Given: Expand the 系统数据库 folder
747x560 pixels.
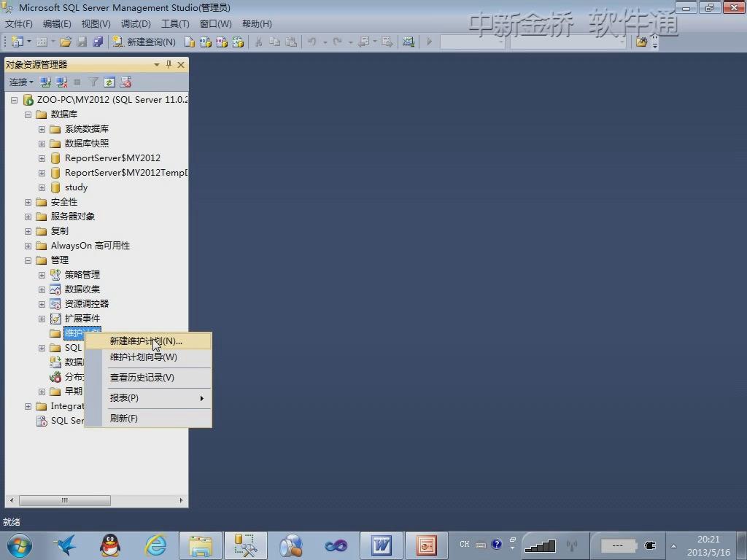Looking at the screenshot, I should (x=42, y=130).
